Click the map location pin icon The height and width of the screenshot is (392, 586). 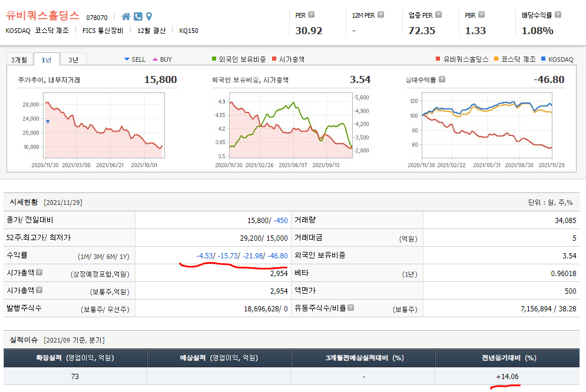point(149,16)
